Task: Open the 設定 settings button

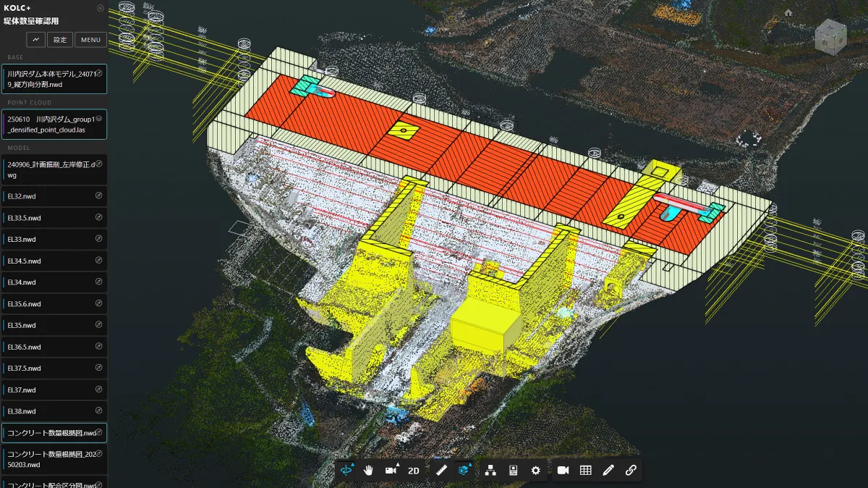Action: tap(60, 40)
